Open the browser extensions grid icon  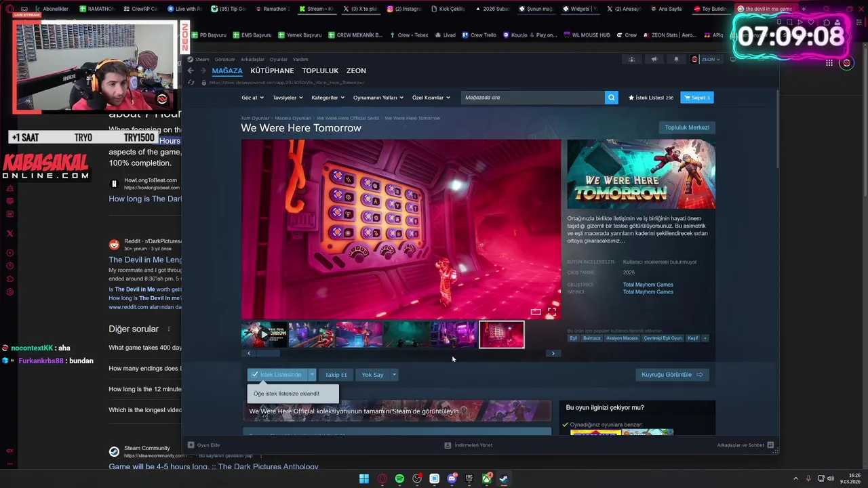[829, 63]
